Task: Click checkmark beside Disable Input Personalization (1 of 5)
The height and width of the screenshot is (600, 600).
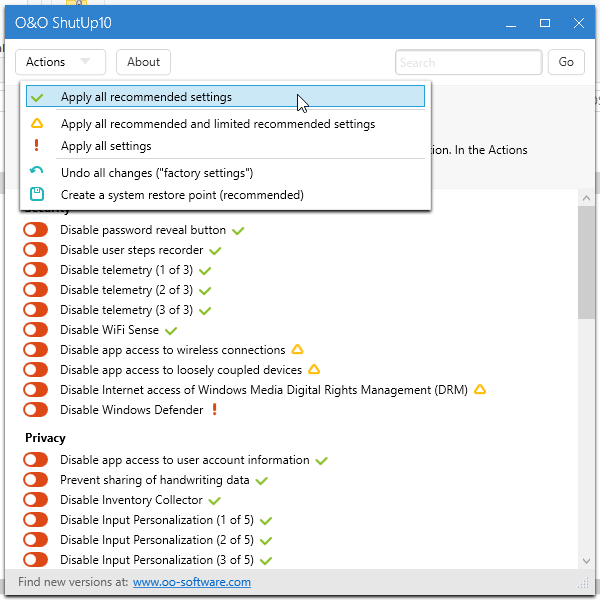Action: [266, 521]
